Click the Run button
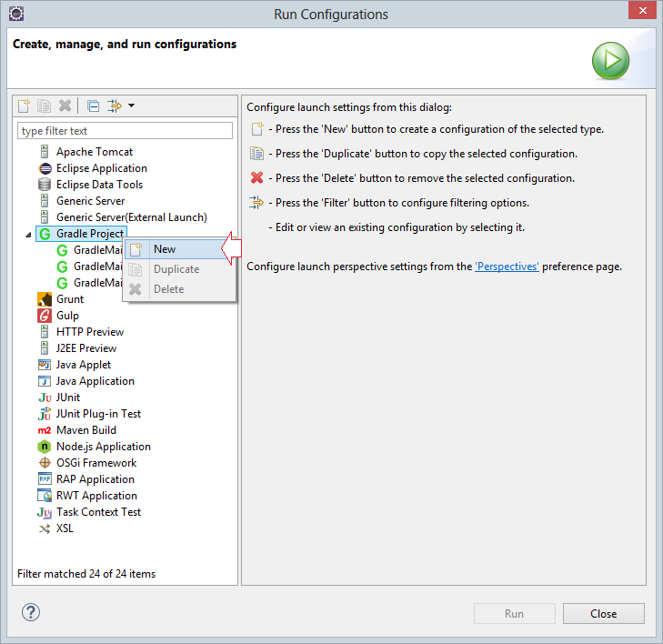This screenshot has width=663, height=644. (x=514, y=614)
